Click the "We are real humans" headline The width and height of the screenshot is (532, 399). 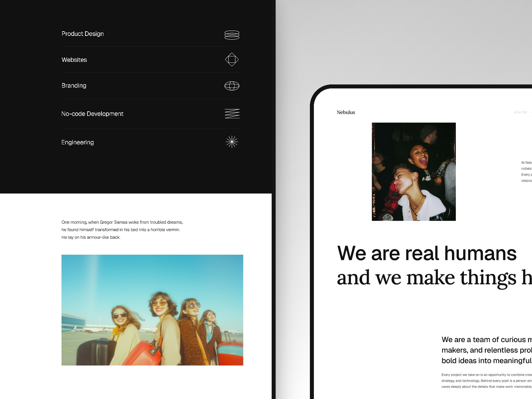pyautogui.click(x=427, y=253)
